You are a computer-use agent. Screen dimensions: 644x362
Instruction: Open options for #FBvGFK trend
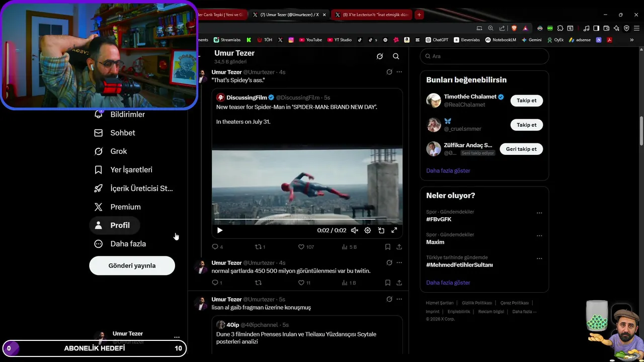[x=539, y=213]
